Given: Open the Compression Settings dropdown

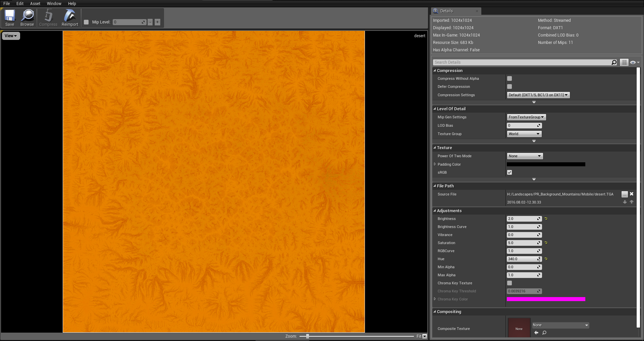Looking at the screenshot, I should [x=538, y=95].
